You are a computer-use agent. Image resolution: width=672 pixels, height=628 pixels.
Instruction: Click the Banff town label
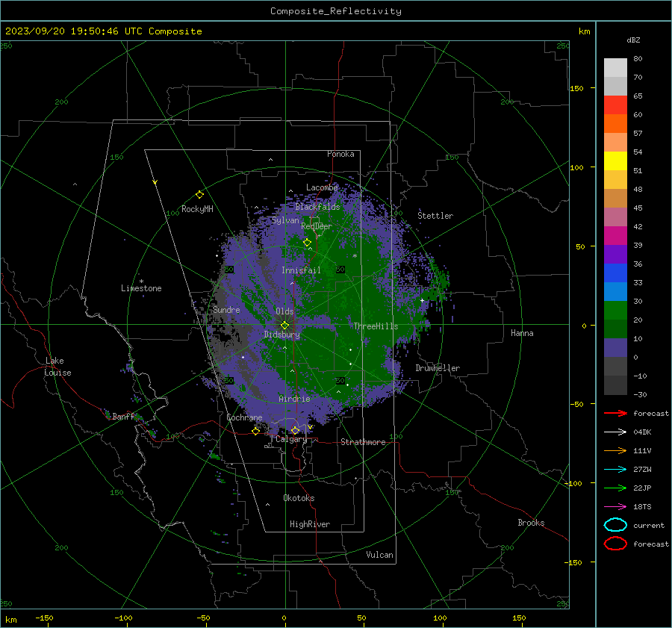click(123, 417)
